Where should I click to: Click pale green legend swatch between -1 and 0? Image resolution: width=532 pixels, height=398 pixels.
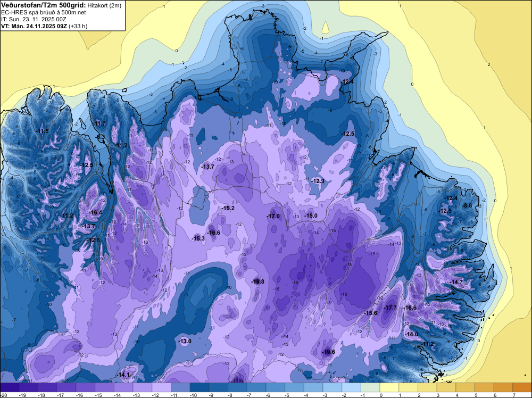click(x=370, y=387)
